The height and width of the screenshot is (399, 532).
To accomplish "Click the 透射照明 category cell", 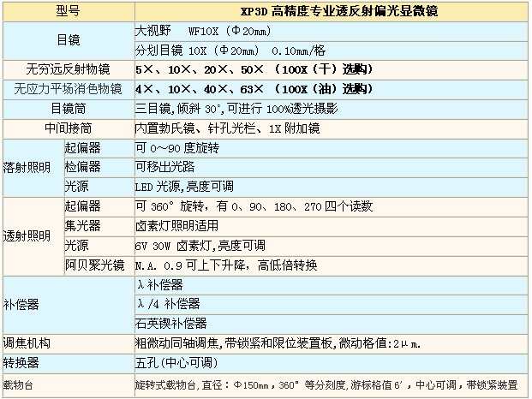I will 31,235.
